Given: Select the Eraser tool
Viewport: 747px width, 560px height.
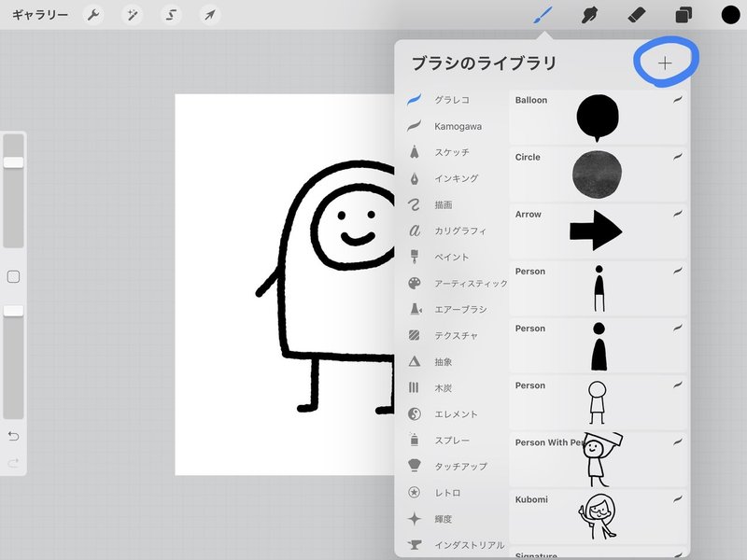Looking at the screenshot, I should coord(637,15).
